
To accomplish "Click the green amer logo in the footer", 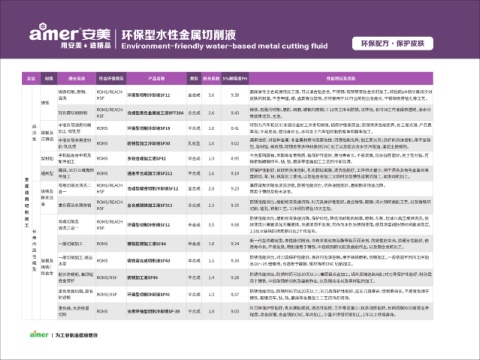I will pos(39,334).
